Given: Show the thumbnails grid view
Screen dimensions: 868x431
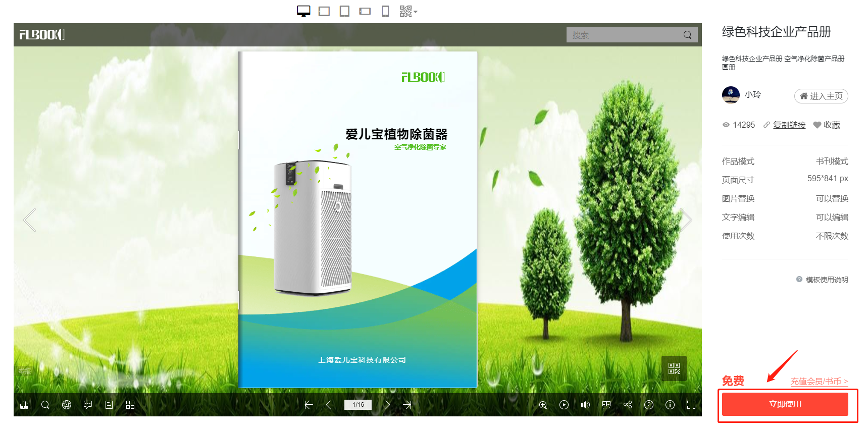Looking at the screenshot, I should 130,405.
